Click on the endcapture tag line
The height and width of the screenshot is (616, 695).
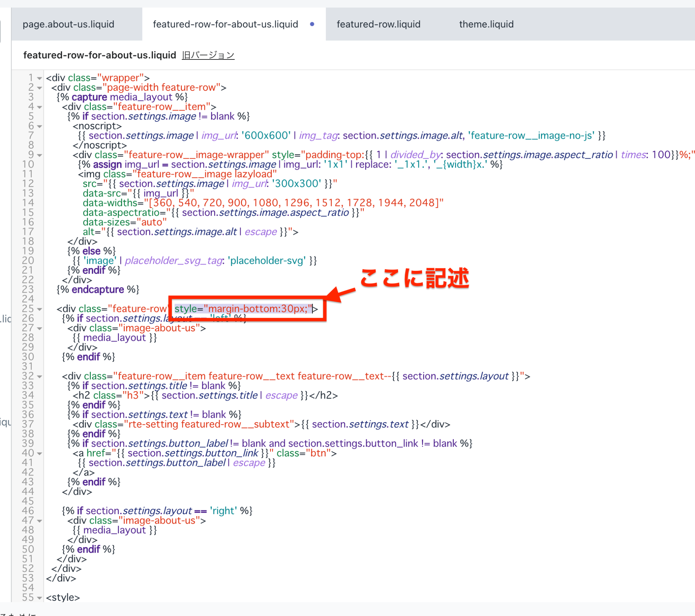(x=98, y=290)
